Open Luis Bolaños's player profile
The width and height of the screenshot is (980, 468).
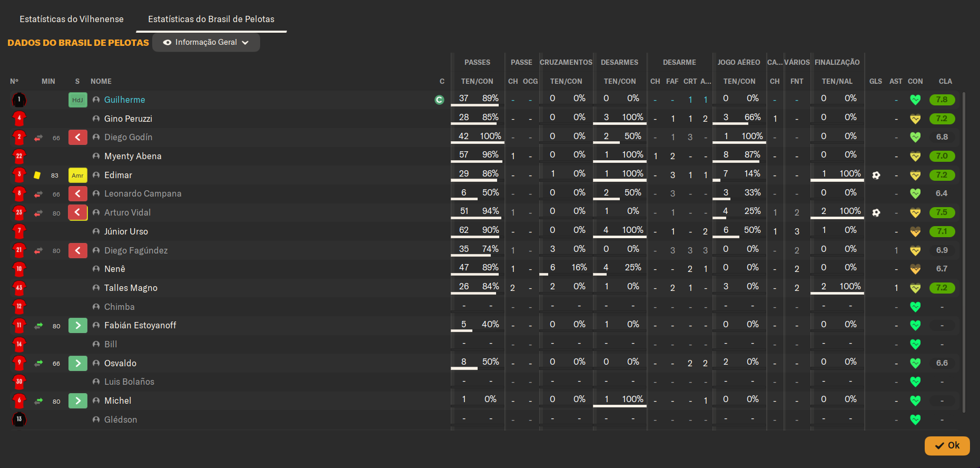point(129,382)
